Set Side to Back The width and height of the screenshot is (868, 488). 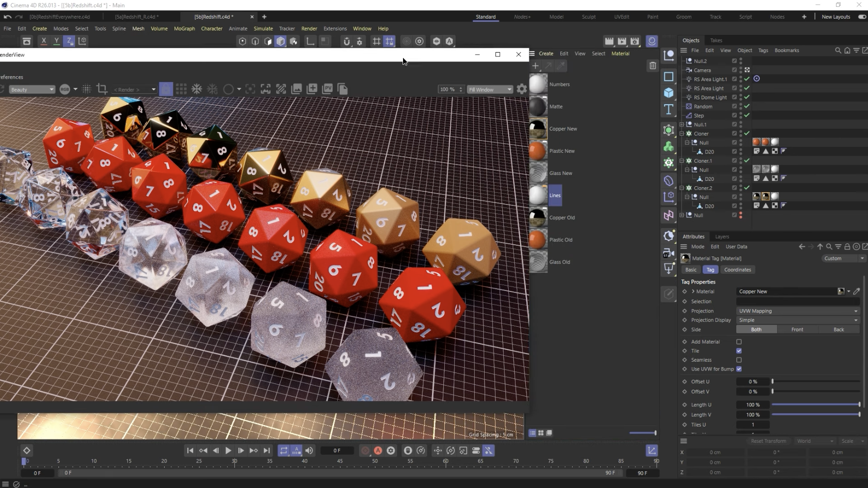(839, 330)
